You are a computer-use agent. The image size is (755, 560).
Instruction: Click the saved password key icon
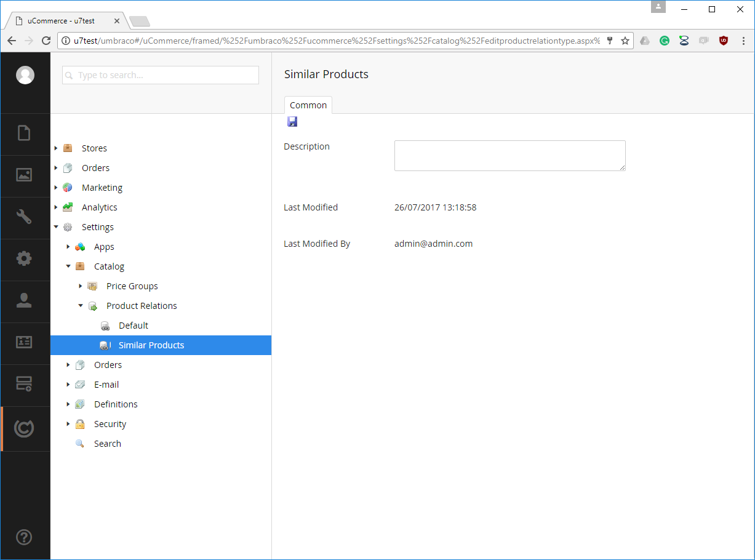[x=610, y=41]
